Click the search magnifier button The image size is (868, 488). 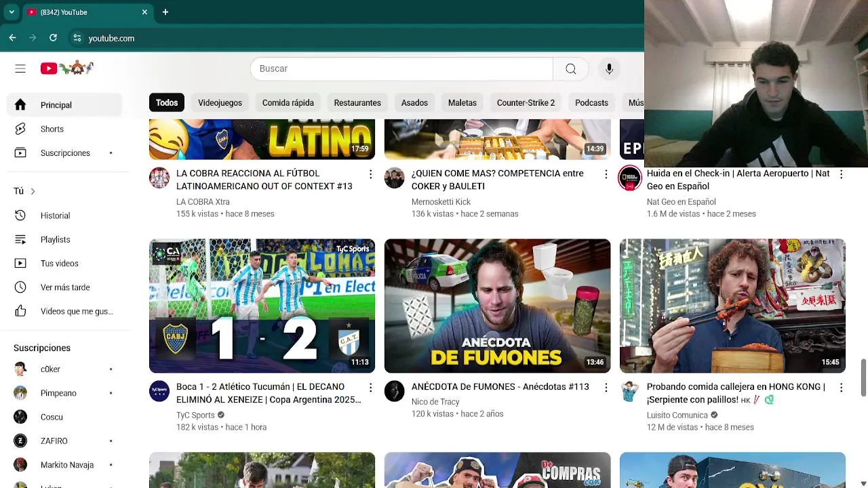[571, 68]
